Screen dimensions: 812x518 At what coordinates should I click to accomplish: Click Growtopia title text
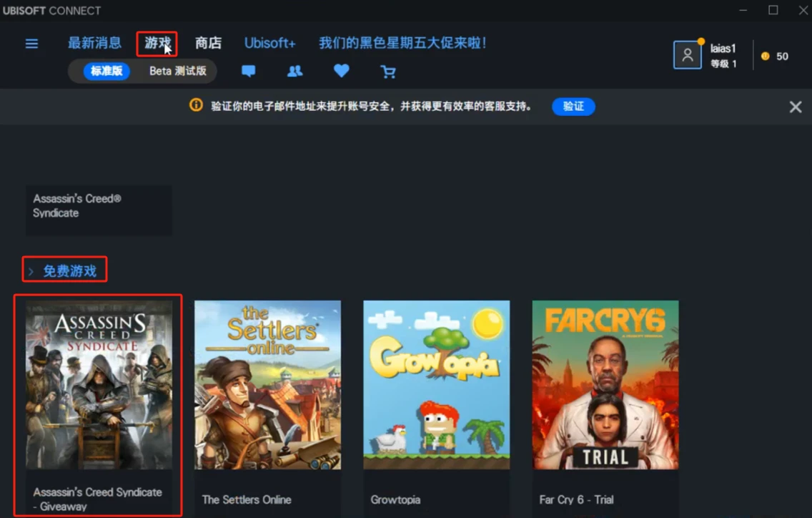[395, 499]
